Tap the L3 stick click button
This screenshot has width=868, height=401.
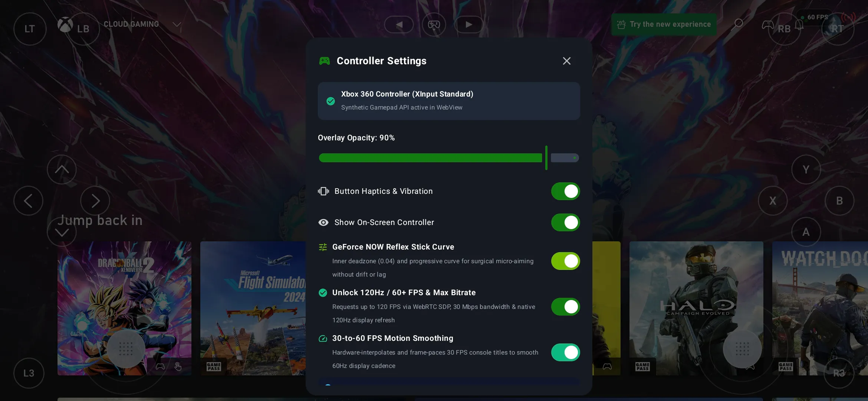coord(29,373)
